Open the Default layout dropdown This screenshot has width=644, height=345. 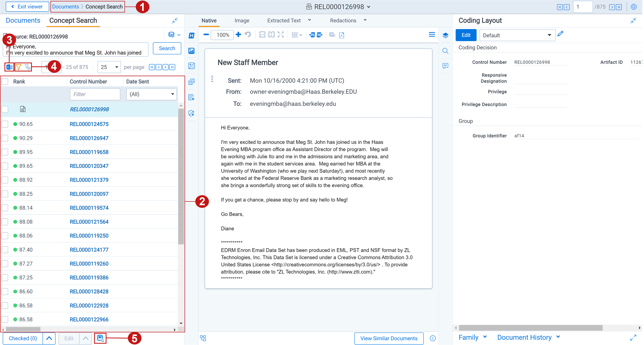517,35
